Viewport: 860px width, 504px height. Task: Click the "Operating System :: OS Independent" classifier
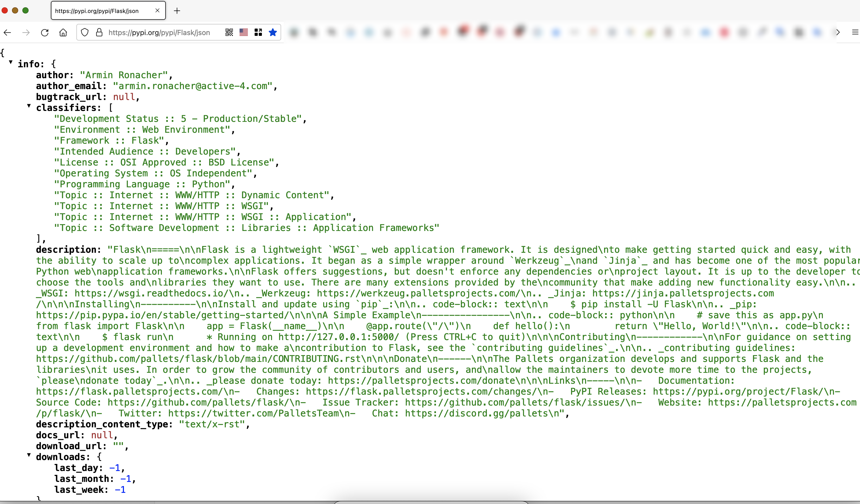coord(153,173)
